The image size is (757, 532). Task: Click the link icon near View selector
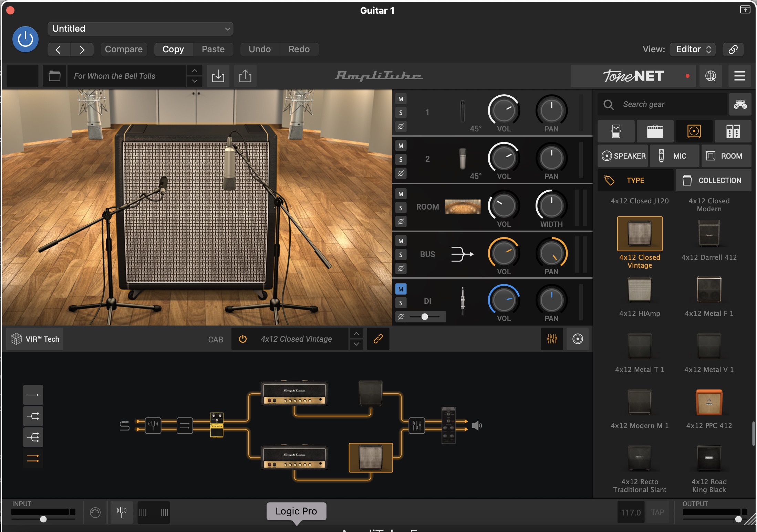point(733,49)
